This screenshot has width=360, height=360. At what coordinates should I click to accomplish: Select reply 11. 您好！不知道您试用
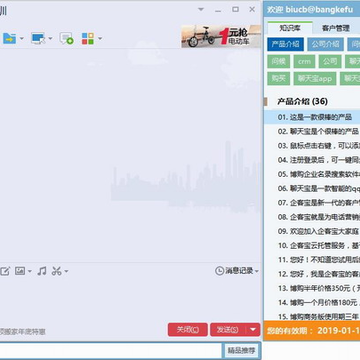[312, 260]
